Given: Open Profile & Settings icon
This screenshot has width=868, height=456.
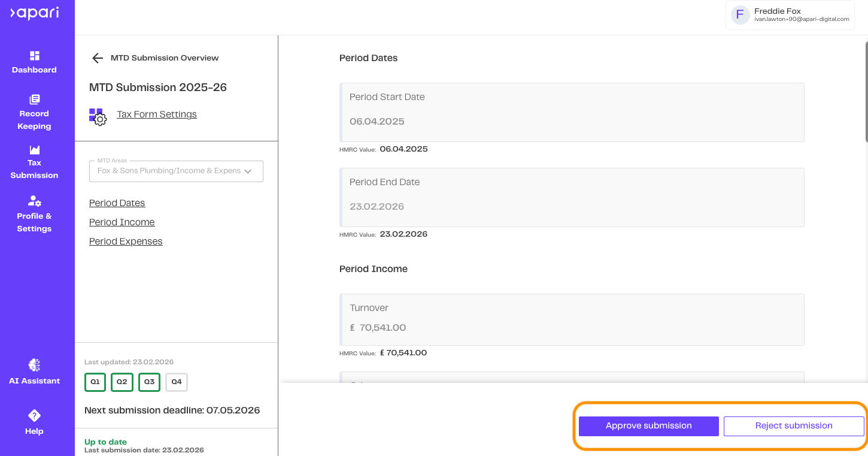Looking at the screenshot, I should pos(35,201).
